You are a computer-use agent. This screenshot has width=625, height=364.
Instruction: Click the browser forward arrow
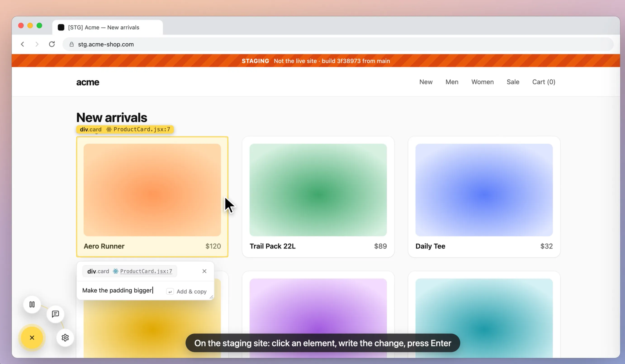pyautogui.click(x=37, y=44)
